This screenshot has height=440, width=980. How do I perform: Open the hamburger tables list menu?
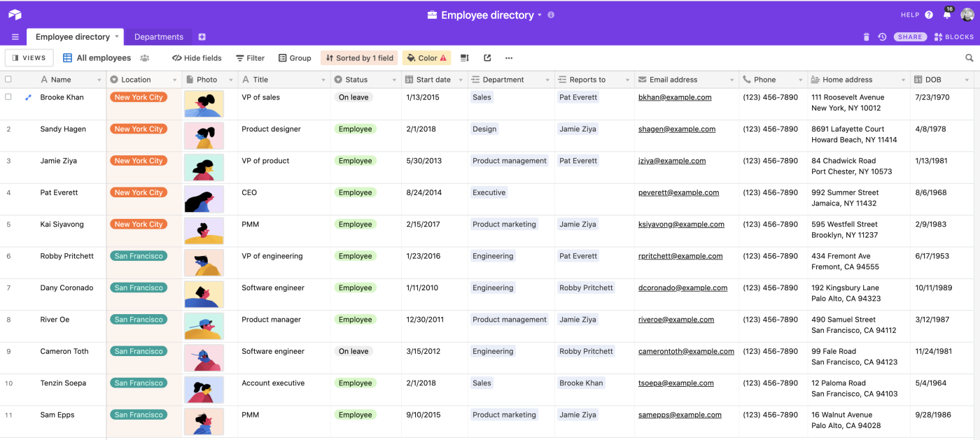(x=15, y=37)
